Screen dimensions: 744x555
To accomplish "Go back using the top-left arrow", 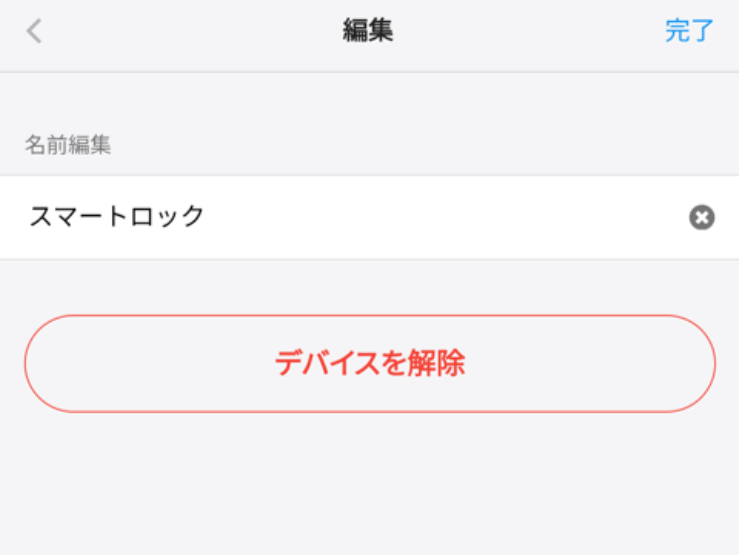I will click(34, 31).
